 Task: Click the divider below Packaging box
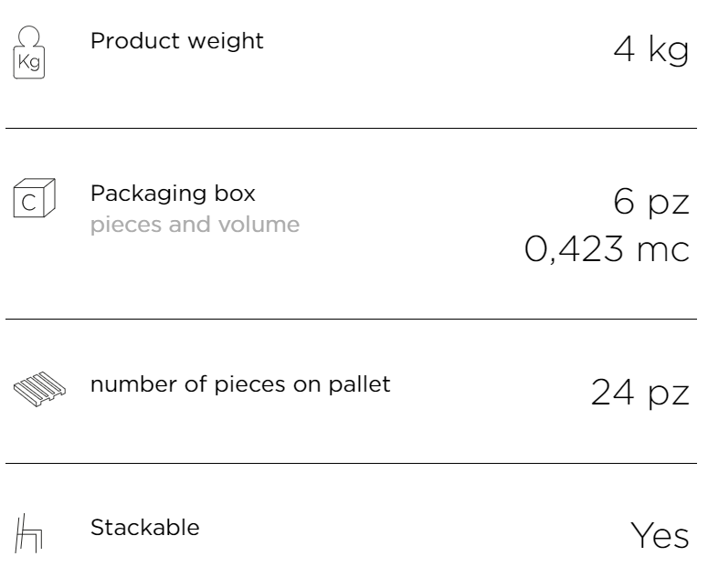352,319
